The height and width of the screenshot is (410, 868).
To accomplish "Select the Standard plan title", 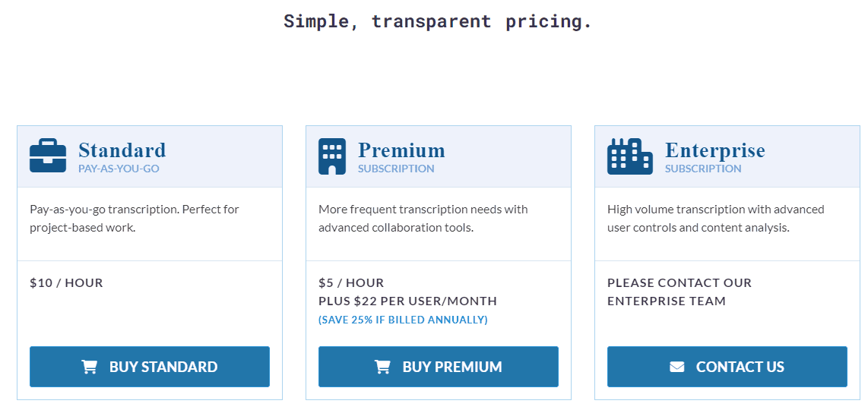I will pos(122,150).
